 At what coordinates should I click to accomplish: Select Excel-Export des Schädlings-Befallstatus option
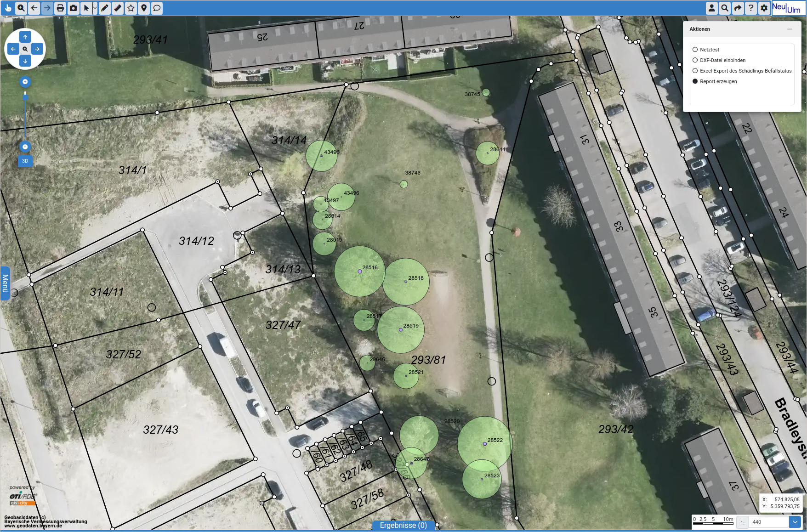click(695, 71)
